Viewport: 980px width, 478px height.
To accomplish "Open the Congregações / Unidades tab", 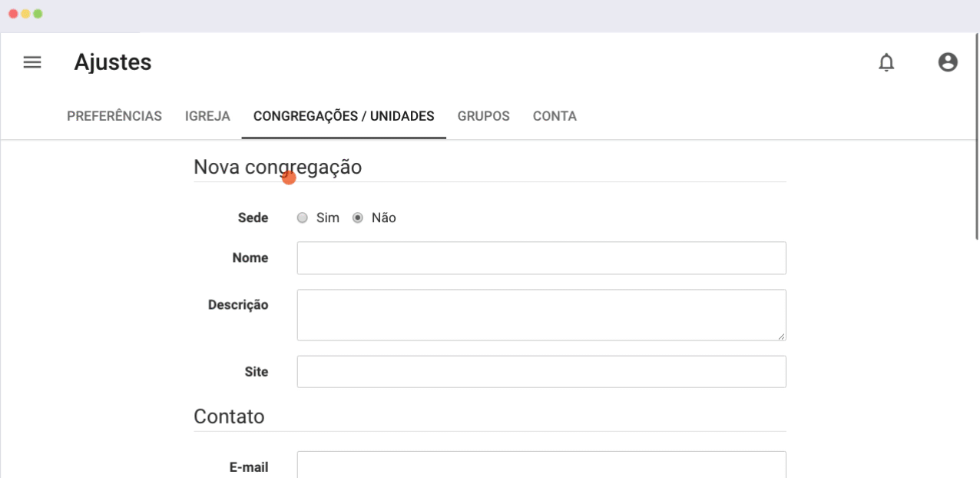I will (344, 117).
